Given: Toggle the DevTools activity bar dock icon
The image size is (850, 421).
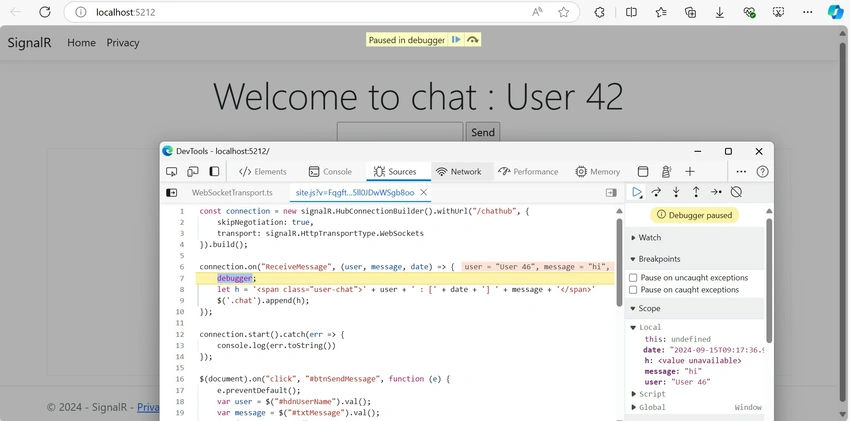Looking at the screenshot, I should (214, 172).
